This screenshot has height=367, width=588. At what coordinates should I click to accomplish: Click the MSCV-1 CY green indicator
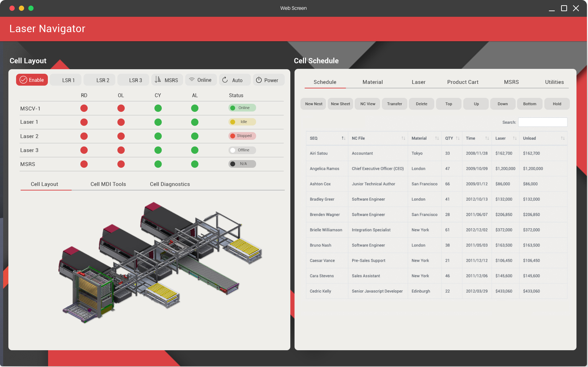(x=158, y=108)
